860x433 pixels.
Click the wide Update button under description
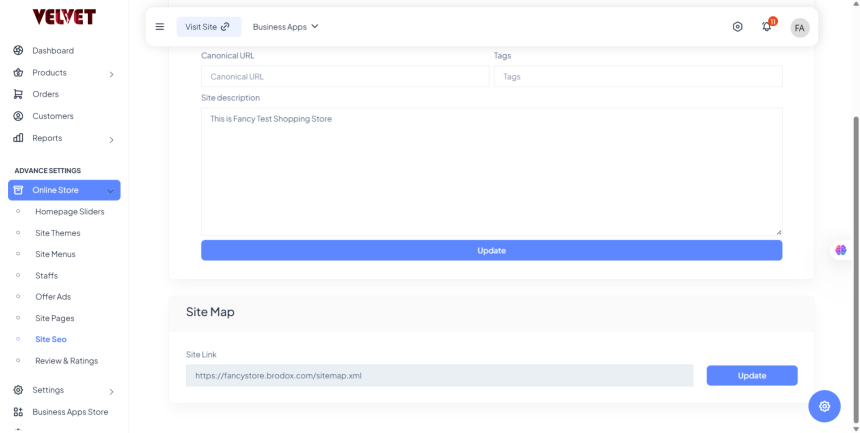click(491, 250)
